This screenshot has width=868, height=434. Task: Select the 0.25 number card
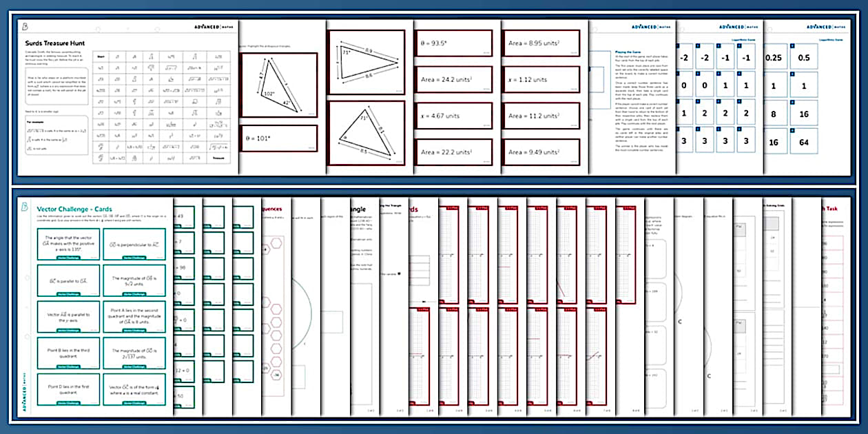pos(774,58)
